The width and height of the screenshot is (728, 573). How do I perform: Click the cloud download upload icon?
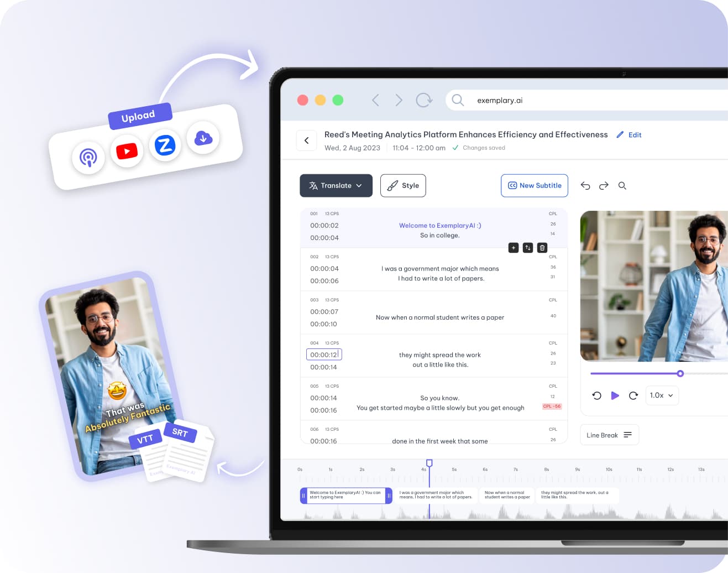click(203, 138)
